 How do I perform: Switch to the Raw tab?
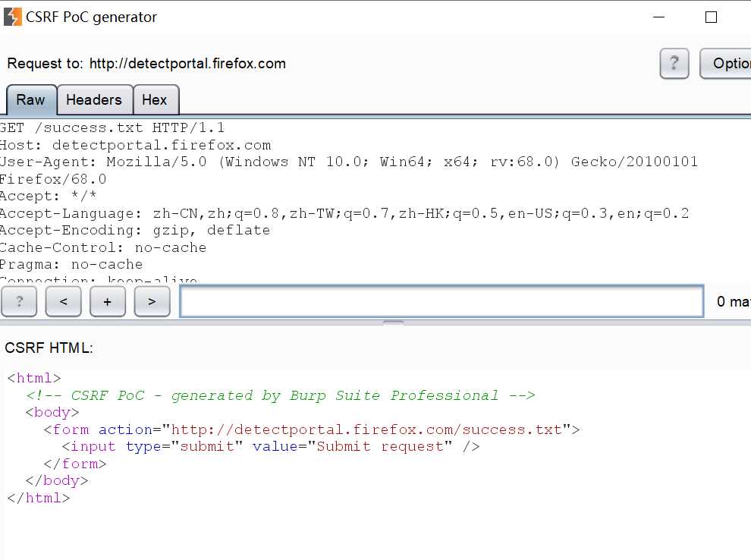31,99
